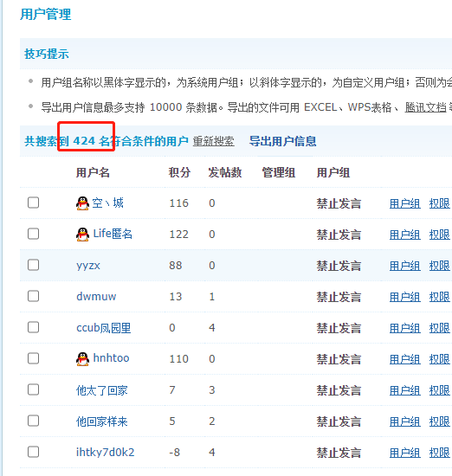Image resolution: width=452 pixels, height=476 pixels.
Task: Open the 腾讯文档 link in tips
Action: tap(425, 107)
